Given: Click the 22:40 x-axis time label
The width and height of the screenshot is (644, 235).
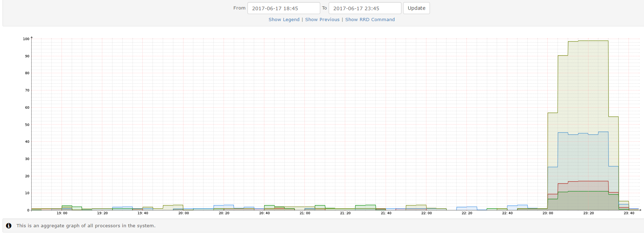Looking at the screenshot, I should [507, 213].
